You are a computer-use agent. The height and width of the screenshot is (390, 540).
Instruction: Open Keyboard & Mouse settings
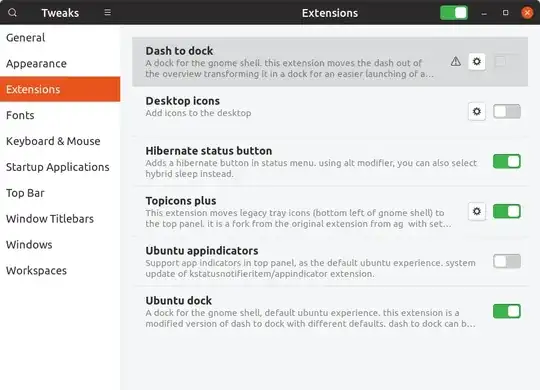60,141
